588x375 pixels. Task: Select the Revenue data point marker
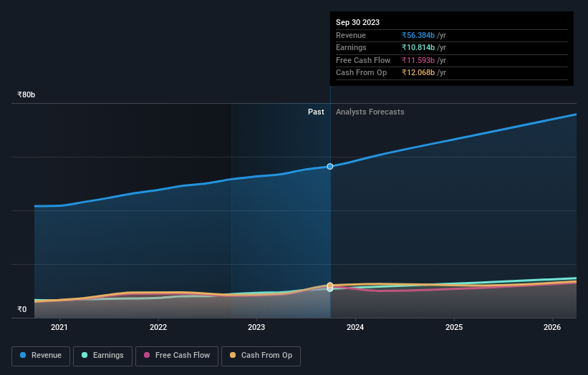(330, 166)
